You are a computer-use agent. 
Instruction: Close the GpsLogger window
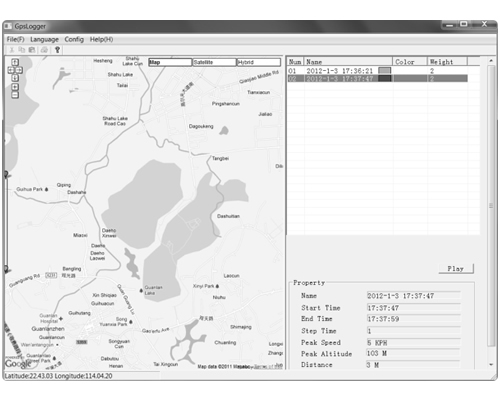[x=484, y=24]
